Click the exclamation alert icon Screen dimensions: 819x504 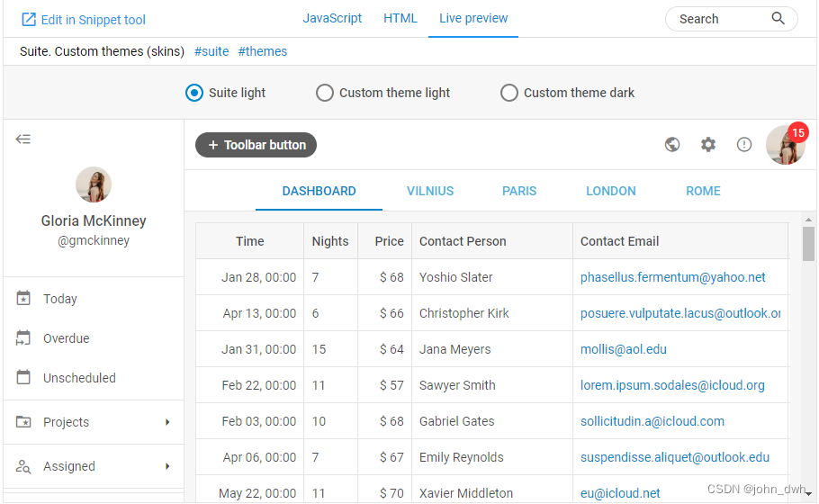pos(744,144)
